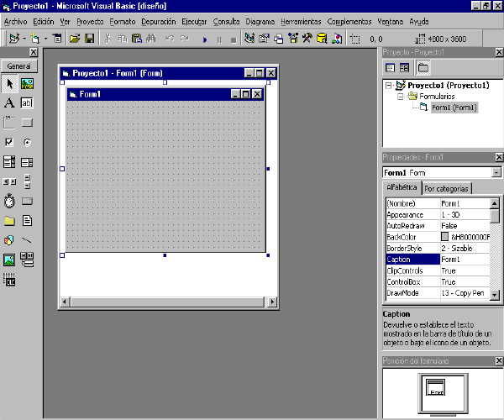Open the Herramientas menu
This screenshot has height=420, width=504.
pyautogui.click(x=301, y=22)
